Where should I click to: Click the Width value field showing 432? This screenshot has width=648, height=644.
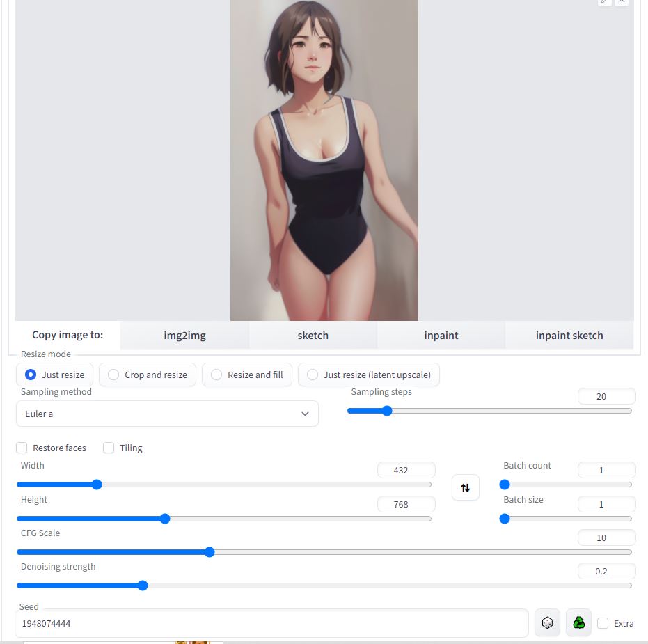click(x=406, y=471)
